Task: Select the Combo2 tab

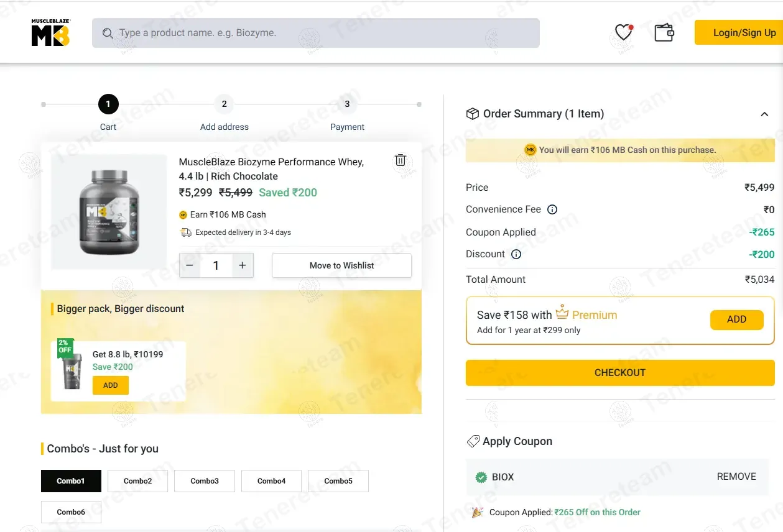Action: [137, 481]
